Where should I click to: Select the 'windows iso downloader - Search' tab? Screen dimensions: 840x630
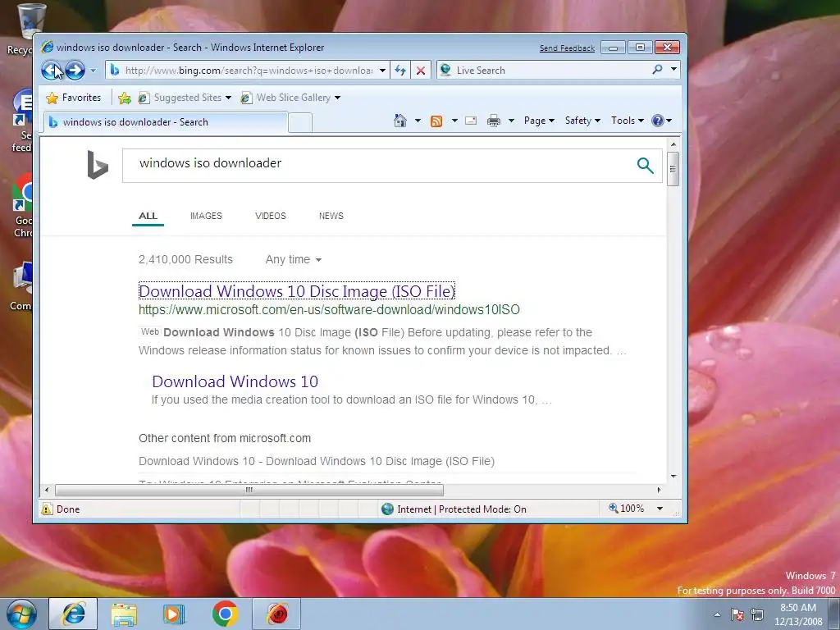tap(166, 122)
